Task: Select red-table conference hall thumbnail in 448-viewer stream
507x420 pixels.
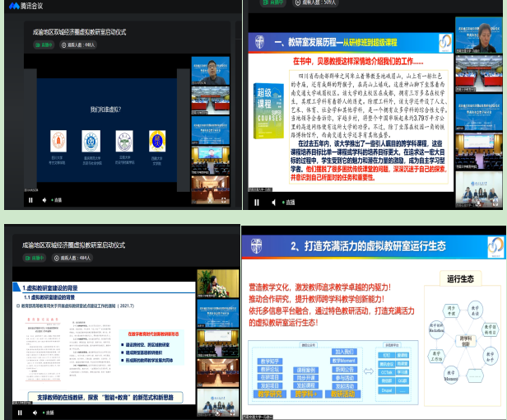Action: click(211, 100)
